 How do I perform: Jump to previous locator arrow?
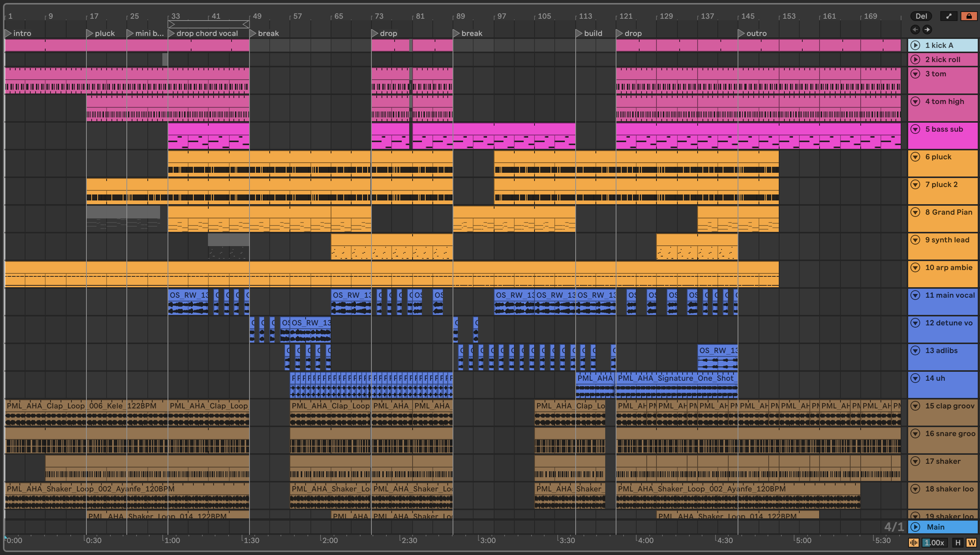[915, 29]
